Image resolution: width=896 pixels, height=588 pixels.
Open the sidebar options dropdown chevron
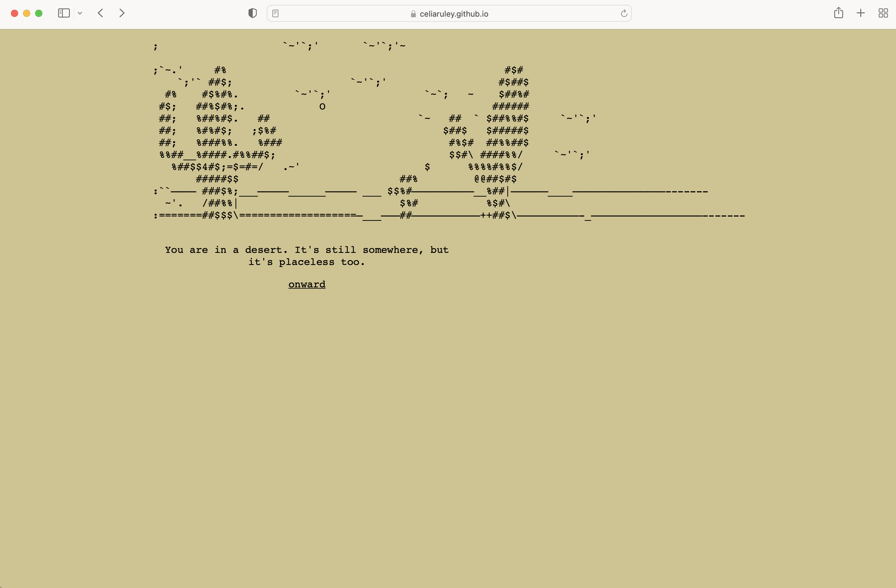tap(80, 13)
